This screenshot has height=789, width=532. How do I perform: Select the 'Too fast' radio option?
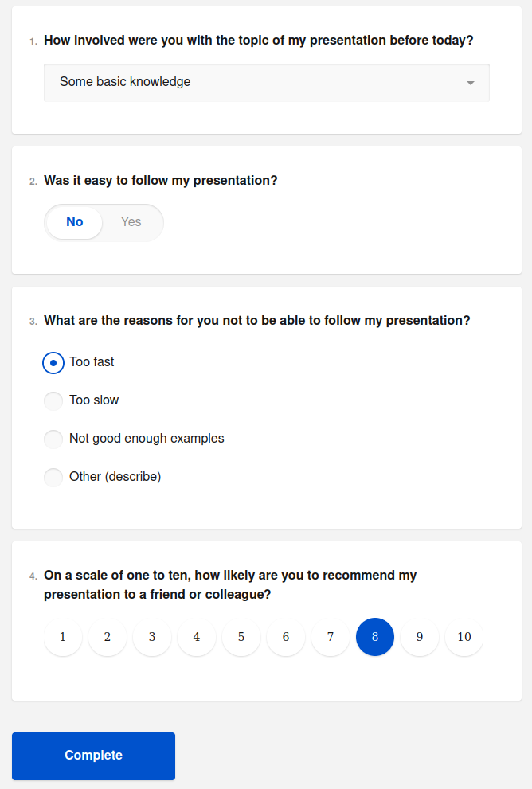[x=53, y=363]
